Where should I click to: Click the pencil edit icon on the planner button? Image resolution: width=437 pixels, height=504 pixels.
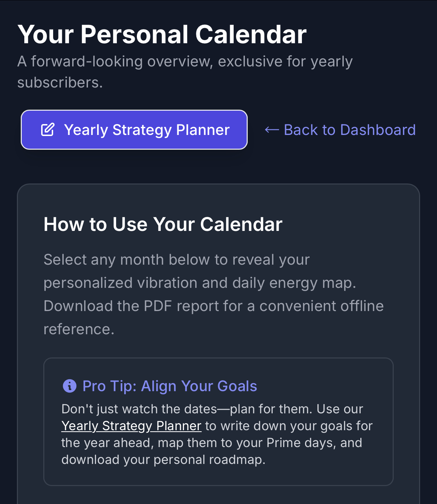pyautogui.click(x=47, y=130)
